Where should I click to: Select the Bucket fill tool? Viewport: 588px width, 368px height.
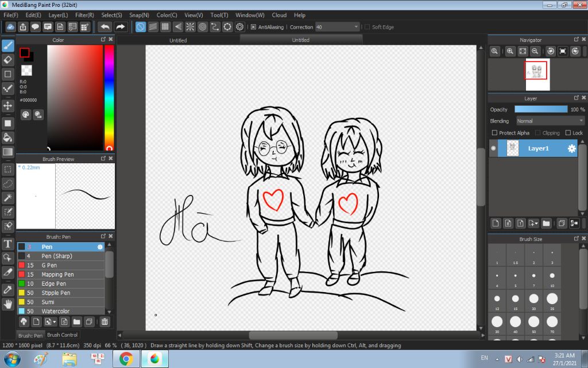coord(8,137)
